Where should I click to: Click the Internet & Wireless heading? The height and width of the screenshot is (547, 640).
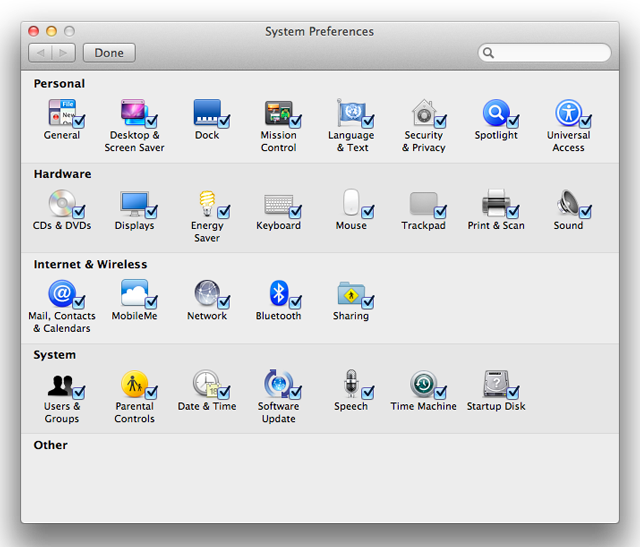[x=90, y=264]
